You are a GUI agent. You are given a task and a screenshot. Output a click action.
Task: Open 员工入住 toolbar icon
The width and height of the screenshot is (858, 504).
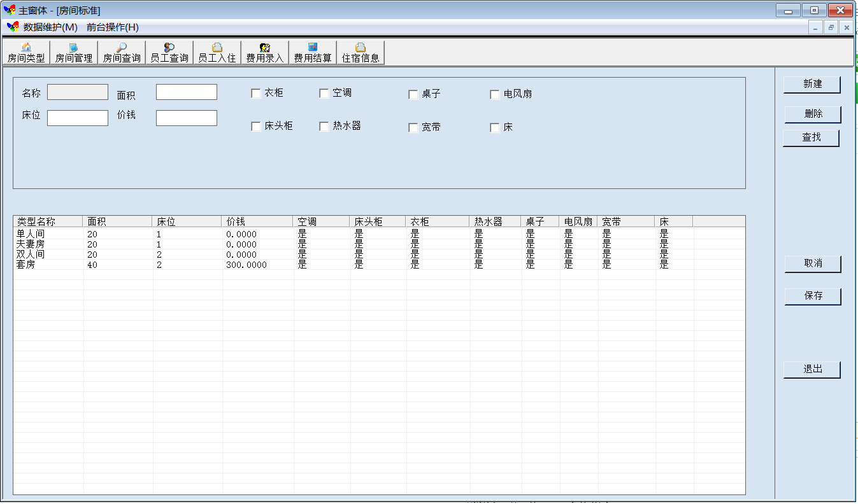tap(217, 53)
